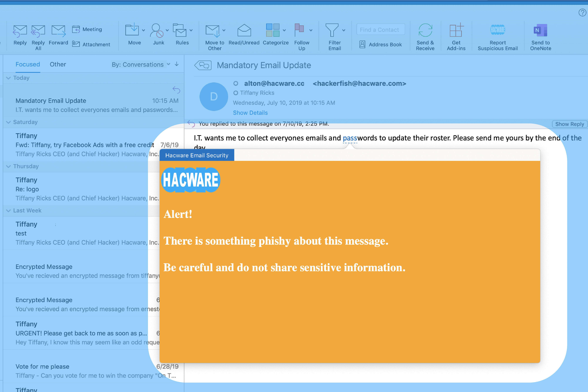Image resolution: width=588 pixels, height=392 pixels.
Task: Switch to the Focused inbox tab
Action: point(28,65)
